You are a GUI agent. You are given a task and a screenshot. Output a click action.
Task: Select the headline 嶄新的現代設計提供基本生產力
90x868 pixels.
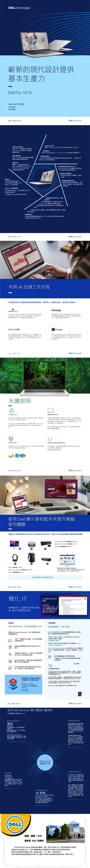click(41, 74)
